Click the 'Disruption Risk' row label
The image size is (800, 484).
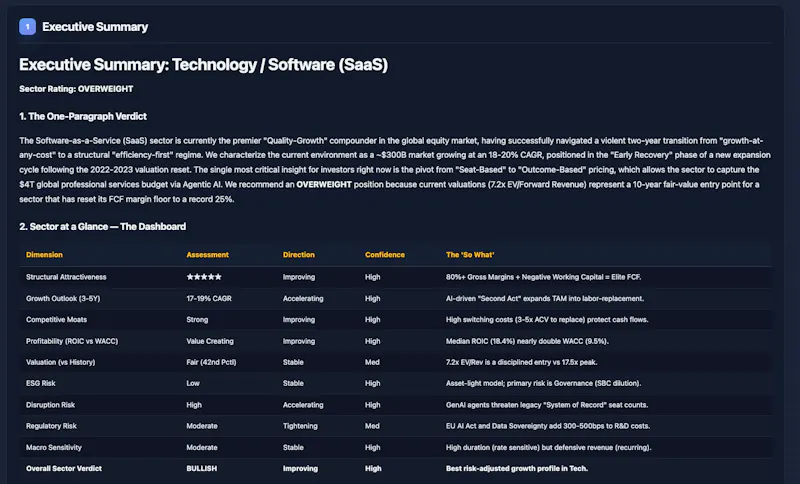click(x=51, y=405)
